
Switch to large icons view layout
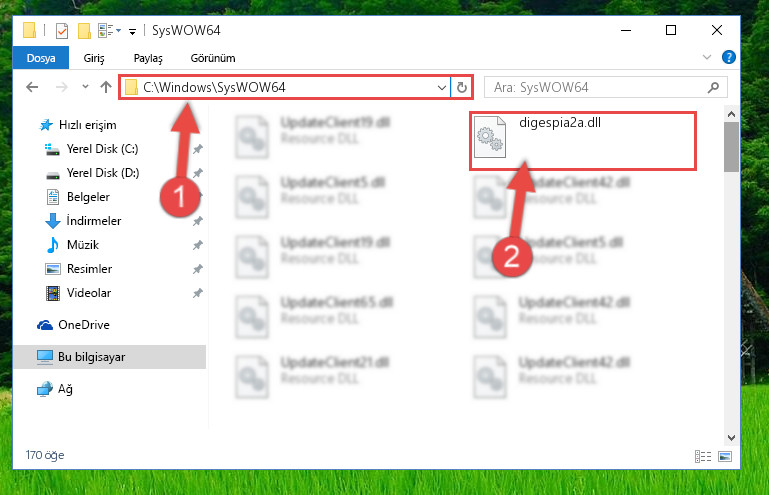(725, 456)
